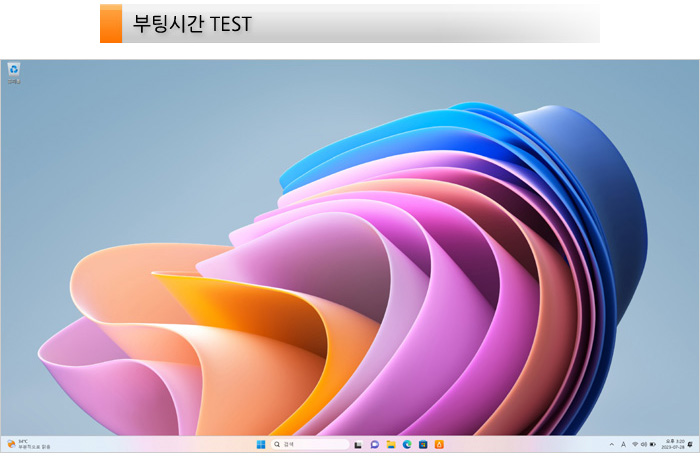Expand the hidden system tray icons

click(x=612, y=445)
